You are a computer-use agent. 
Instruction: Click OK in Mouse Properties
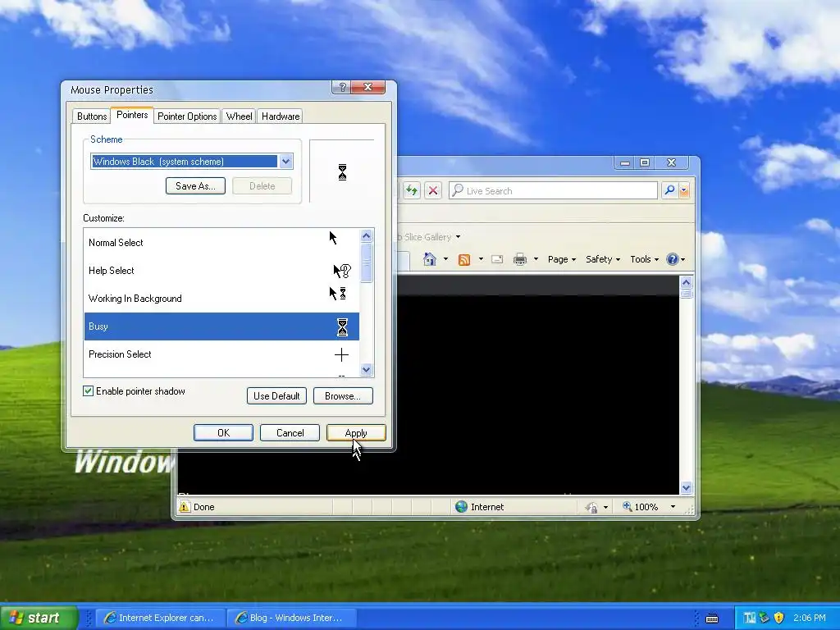point(223,433)
